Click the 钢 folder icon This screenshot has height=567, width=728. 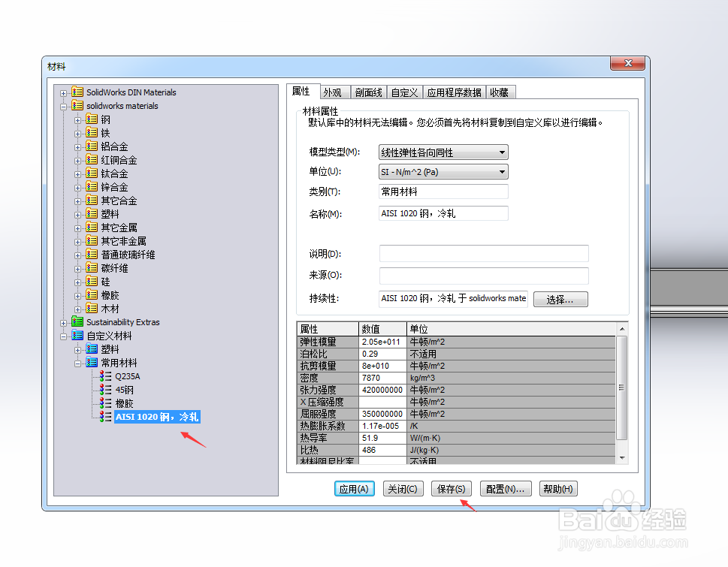(x=92, y=119)
